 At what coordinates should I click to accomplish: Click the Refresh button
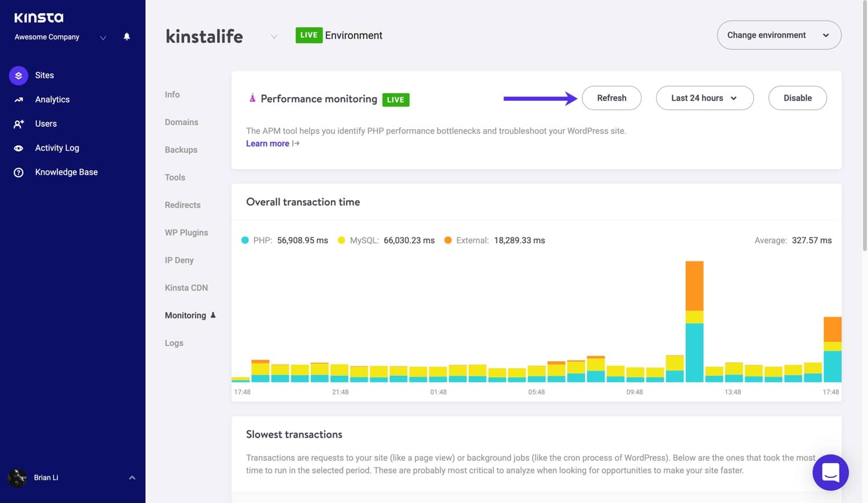pos(612,98)
